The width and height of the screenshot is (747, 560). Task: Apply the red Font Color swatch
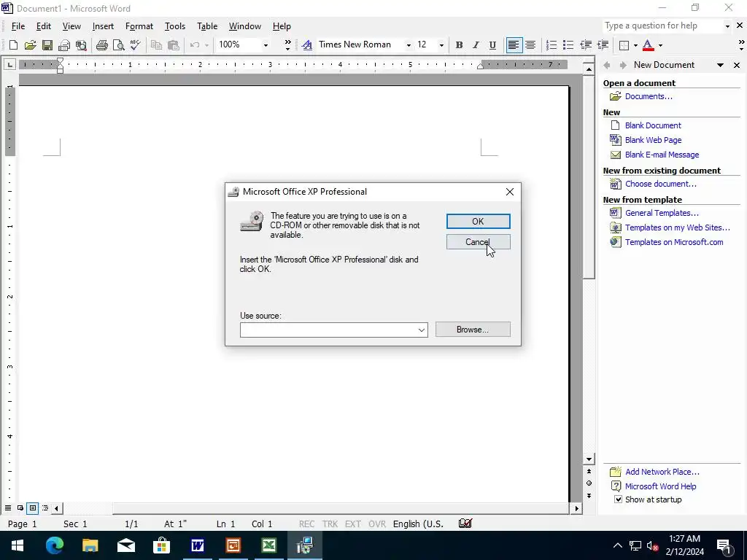pos(648,45)
